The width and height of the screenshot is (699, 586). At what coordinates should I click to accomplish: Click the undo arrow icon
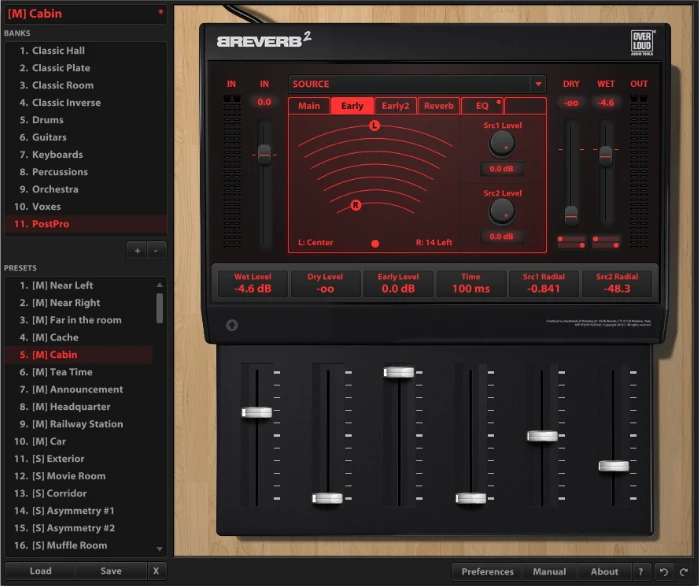(664, 572)
